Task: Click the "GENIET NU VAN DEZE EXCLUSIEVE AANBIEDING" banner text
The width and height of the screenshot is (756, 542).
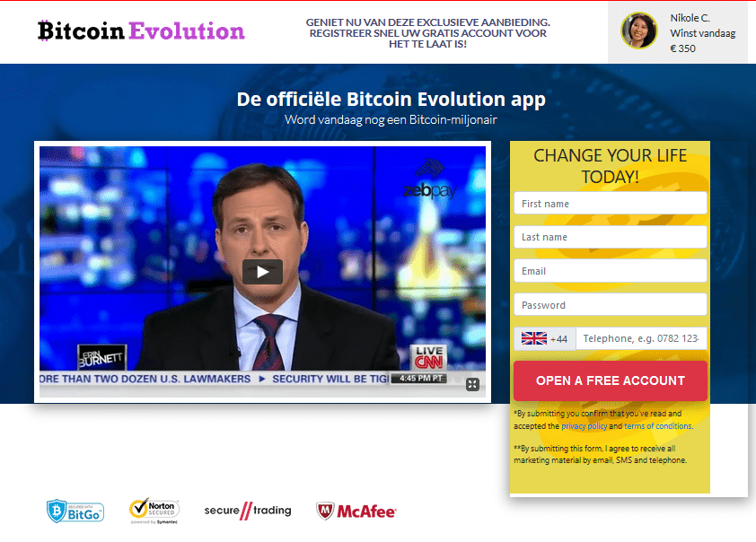Action: 428,33
